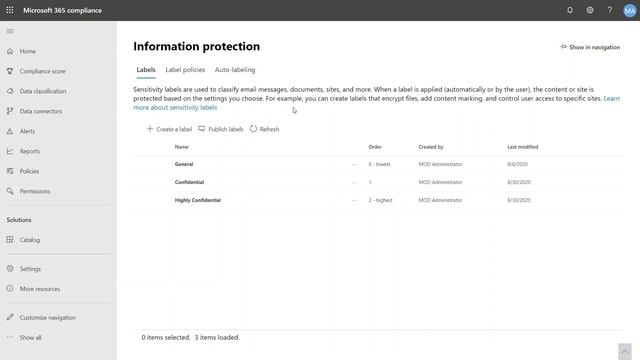640x360 pixels.
Task: Open the settings gear in header
Action: pos(590,10)
